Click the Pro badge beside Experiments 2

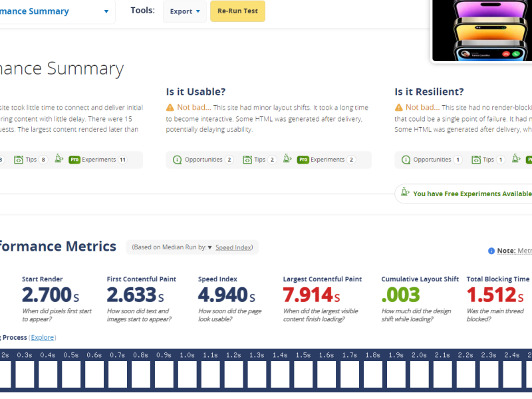pos(303,160)
